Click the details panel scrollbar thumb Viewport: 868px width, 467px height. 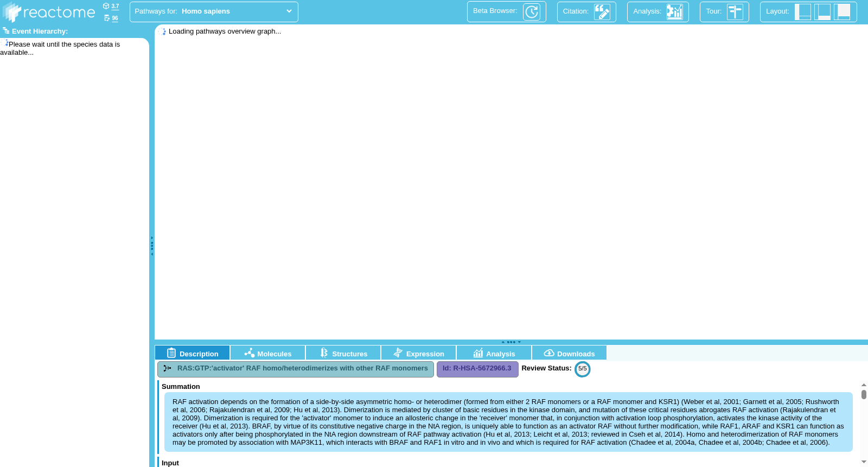pos(864,394)
